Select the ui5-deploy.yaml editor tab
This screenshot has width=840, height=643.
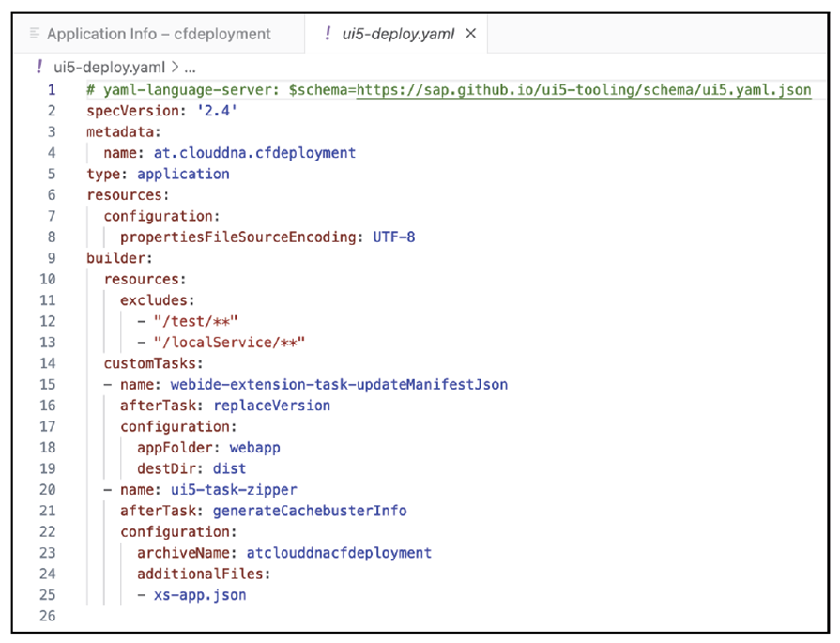pyautogui.click(x=398, y=34)
